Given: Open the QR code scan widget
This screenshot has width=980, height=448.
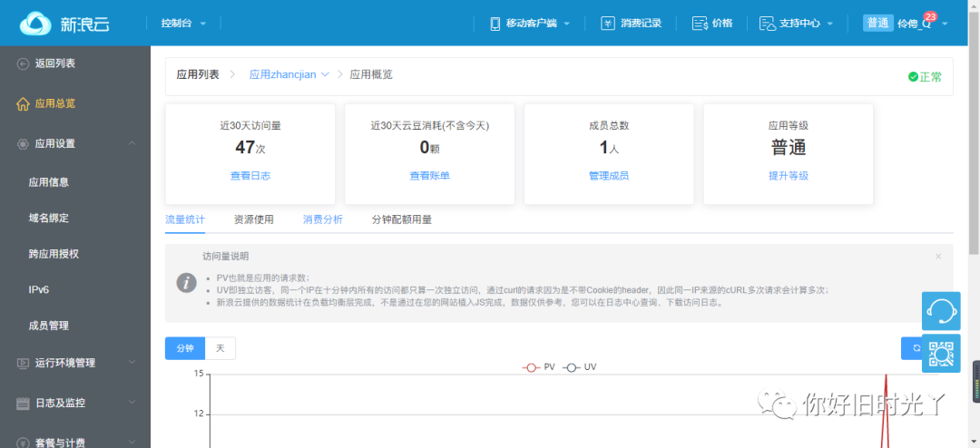Looking at the screenshot, I should 941,353.
